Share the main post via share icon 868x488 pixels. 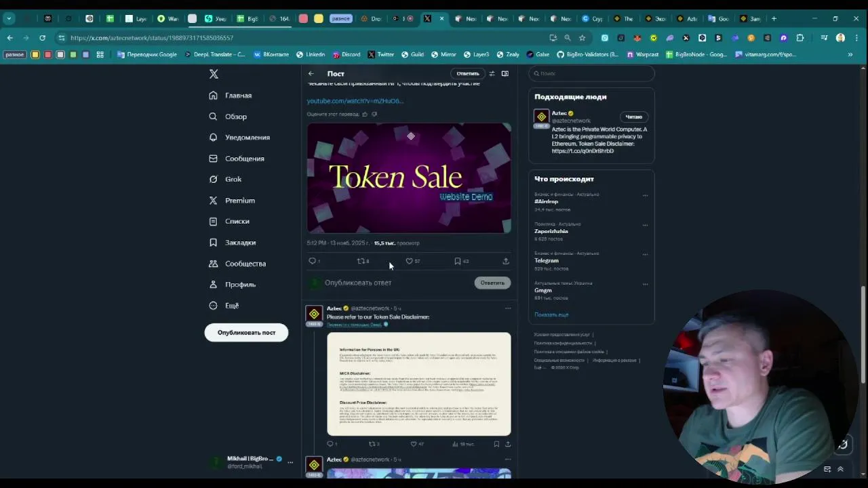506,261
